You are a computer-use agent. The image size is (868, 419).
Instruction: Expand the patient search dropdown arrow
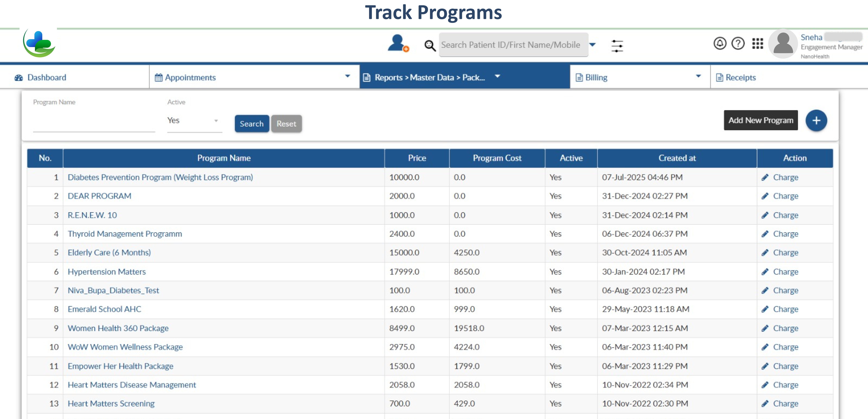(592, 45)
